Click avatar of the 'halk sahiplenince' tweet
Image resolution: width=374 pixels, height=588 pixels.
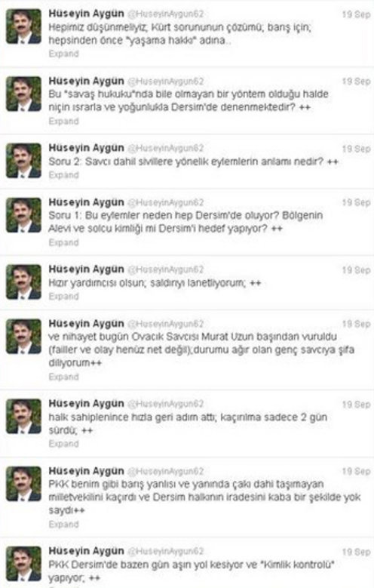coord(23,416)
